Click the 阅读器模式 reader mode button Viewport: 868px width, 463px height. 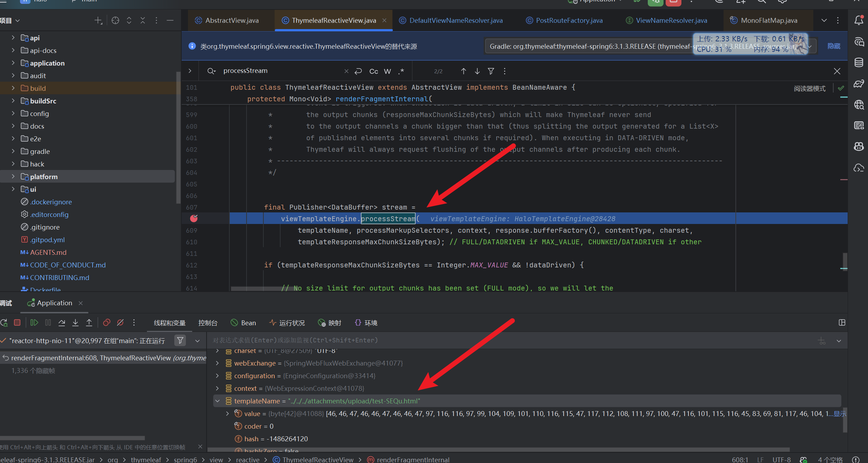pos(809,88)
